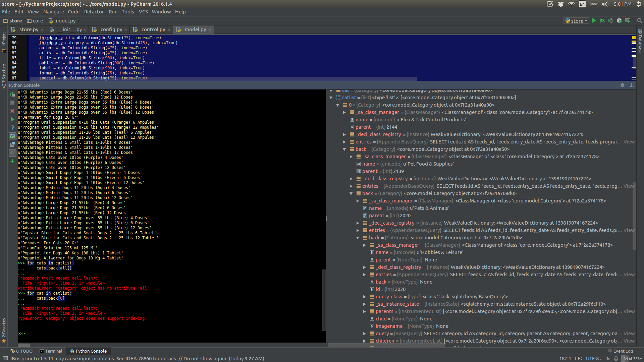Expand the query_class variable node
Screen dimensions: 644x362
(365, 297)
